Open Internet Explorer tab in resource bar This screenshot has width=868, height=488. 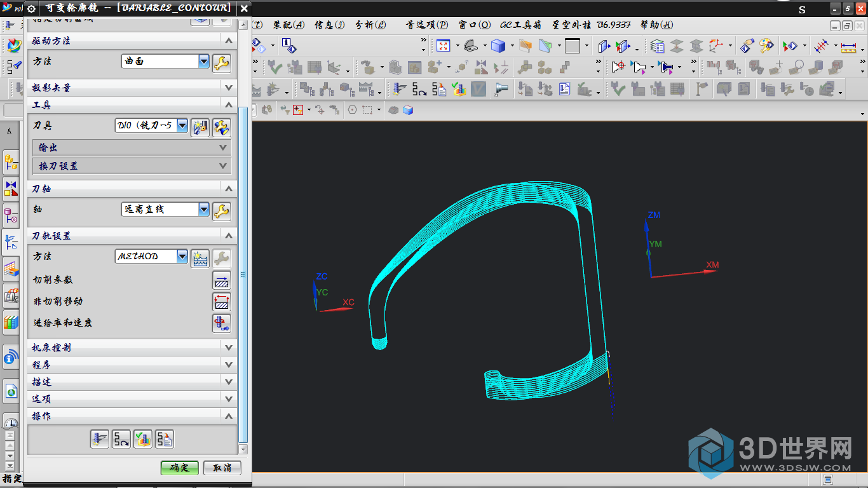pos(11,391)
